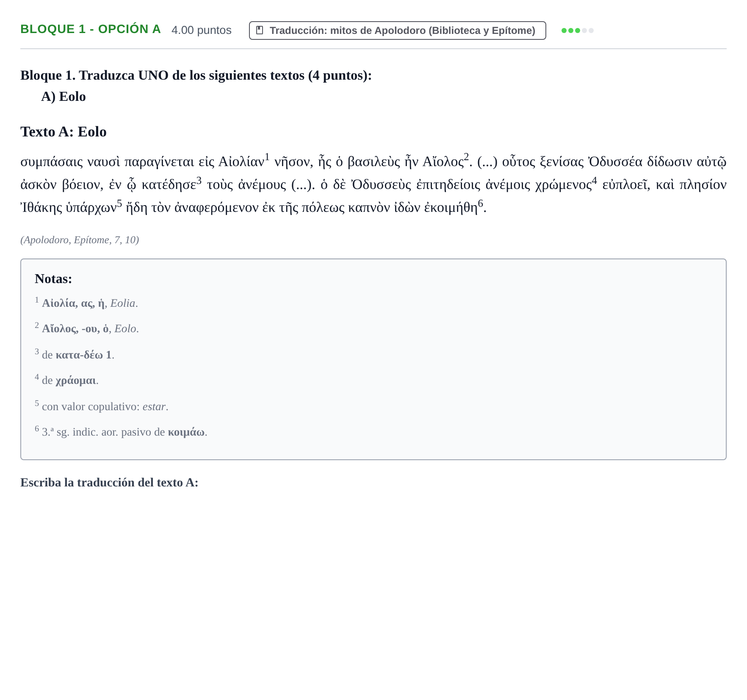Screen dimensions: 747x700
Task: Click the Greek word κατέδησε in text
Action: [x=169, y=185]
